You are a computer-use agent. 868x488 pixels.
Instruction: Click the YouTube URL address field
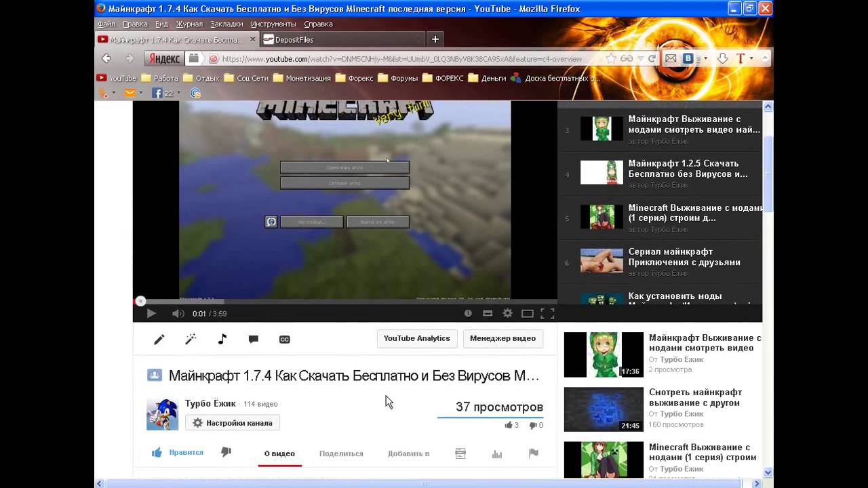[401, 59]
